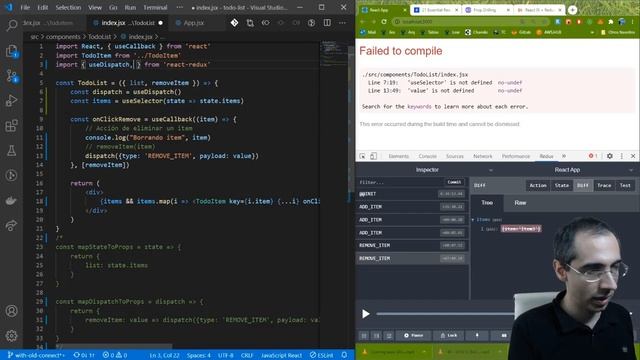Click the ESLint status bar item
The width and height of the screenshot is (640, 360).
click(x=321, y=355)
